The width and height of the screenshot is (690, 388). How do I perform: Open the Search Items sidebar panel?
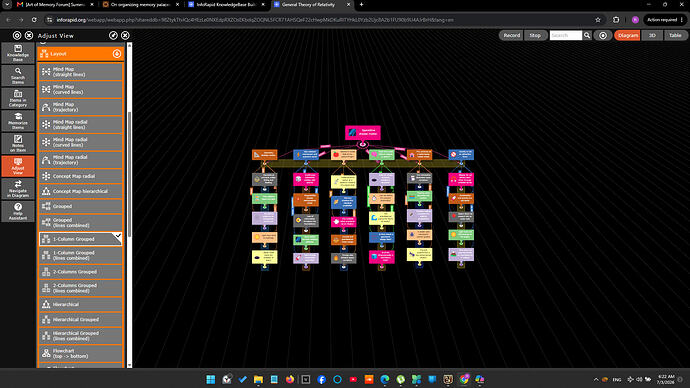(x=18, y=76)
